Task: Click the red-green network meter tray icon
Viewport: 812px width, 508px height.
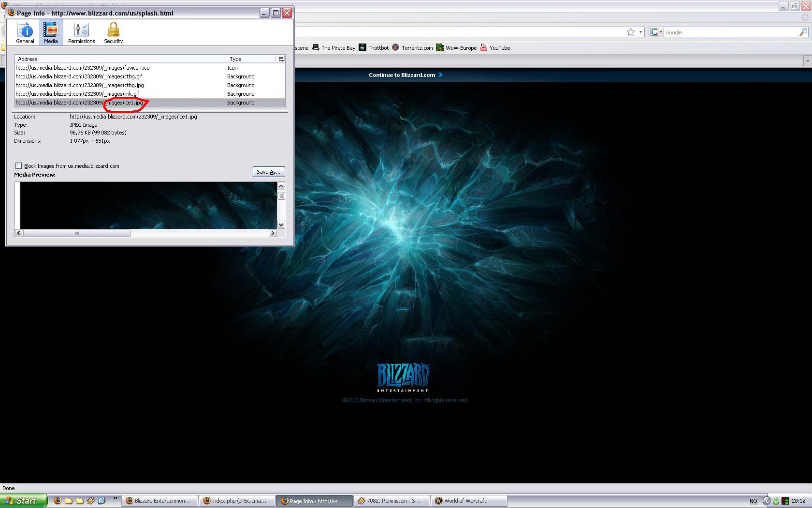Action: [785, 501]
